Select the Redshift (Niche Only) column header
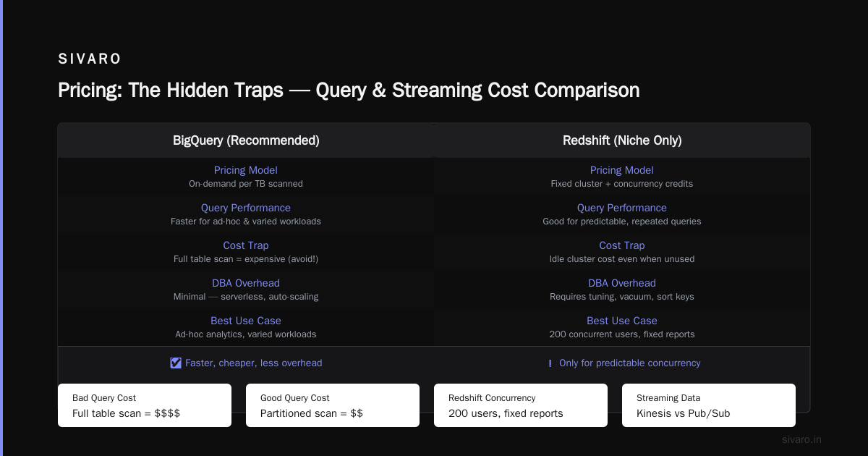 pyautogui.click(x=622, y=140)
